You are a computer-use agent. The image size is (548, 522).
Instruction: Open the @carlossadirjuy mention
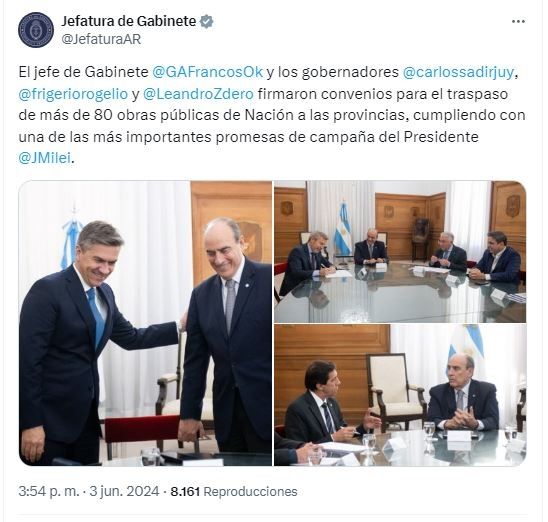(459, 72)
